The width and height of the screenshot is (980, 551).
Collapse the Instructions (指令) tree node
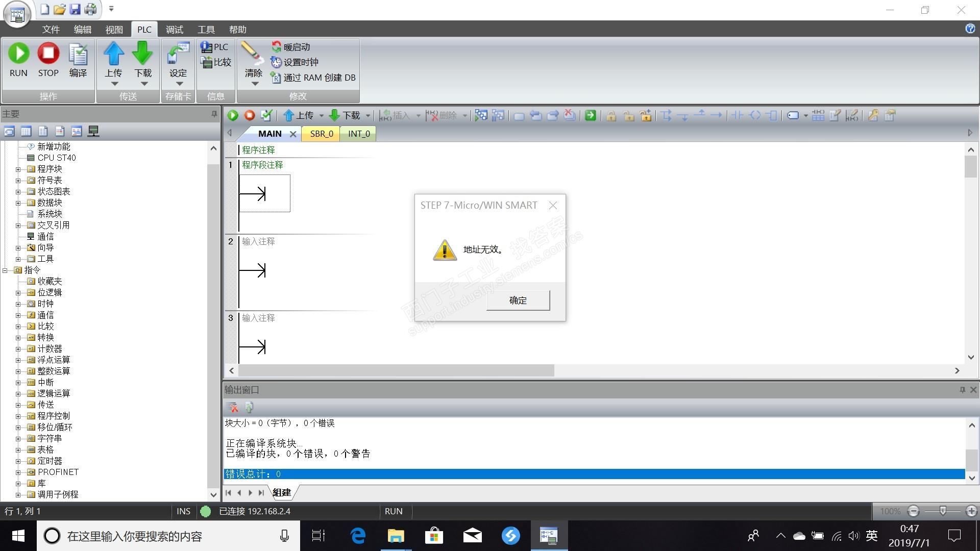5,270
